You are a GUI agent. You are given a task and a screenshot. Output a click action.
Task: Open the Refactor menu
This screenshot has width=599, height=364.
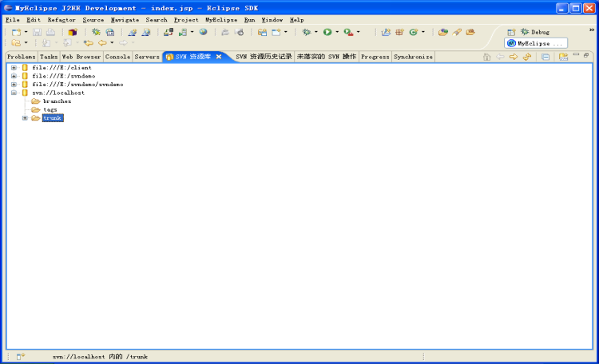[x=61, y=20]
